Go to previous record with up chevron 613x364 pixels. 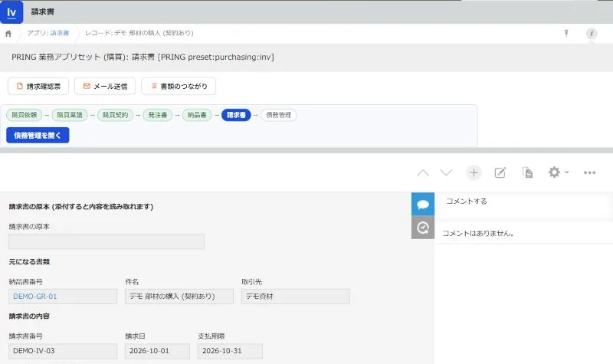(423, 172)
